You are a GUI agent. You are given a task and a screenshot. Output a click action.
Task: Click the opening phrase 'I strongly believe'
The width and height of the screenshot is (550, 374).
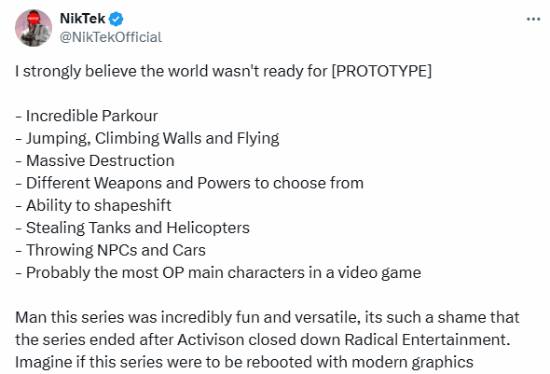tap(76, 71)
